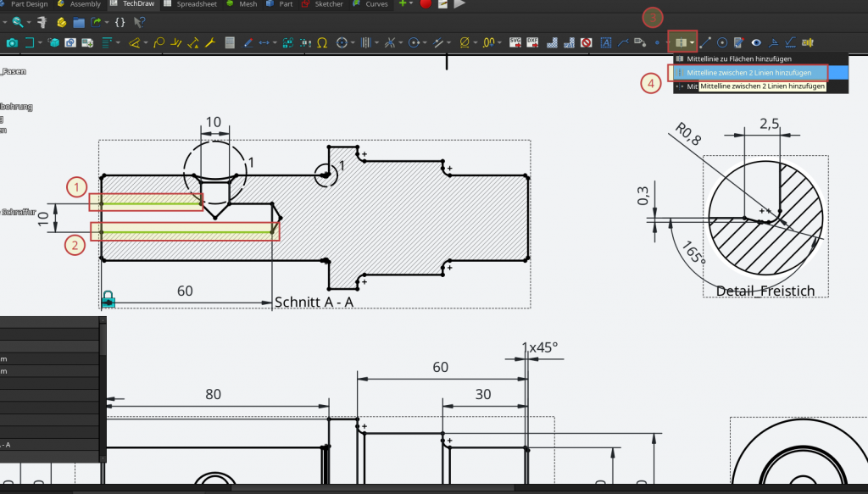
Task: Toggle the teal lock on section view
Action: pos(108,299)
